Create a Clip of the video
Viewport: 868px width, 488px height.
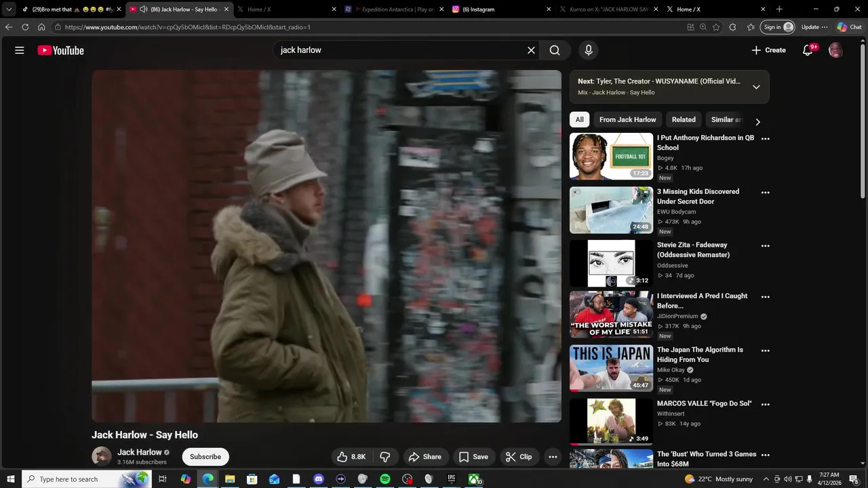tap(519, 457)
